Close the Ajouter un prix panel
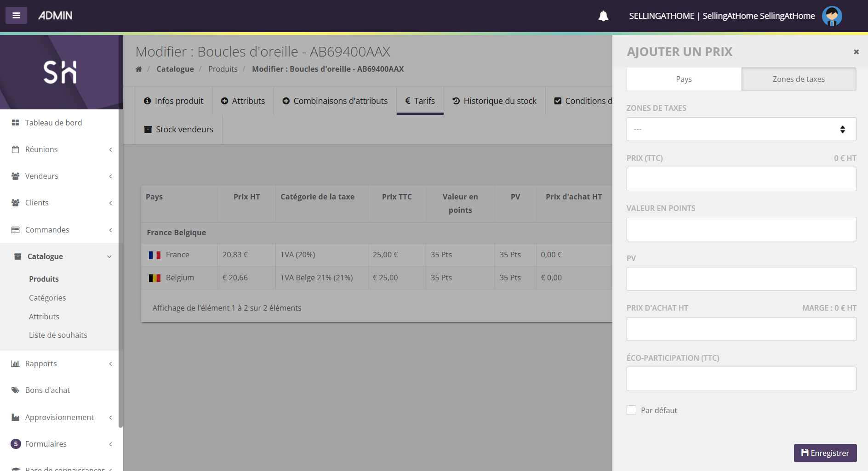The image size is (868, 471). point(856,52)
